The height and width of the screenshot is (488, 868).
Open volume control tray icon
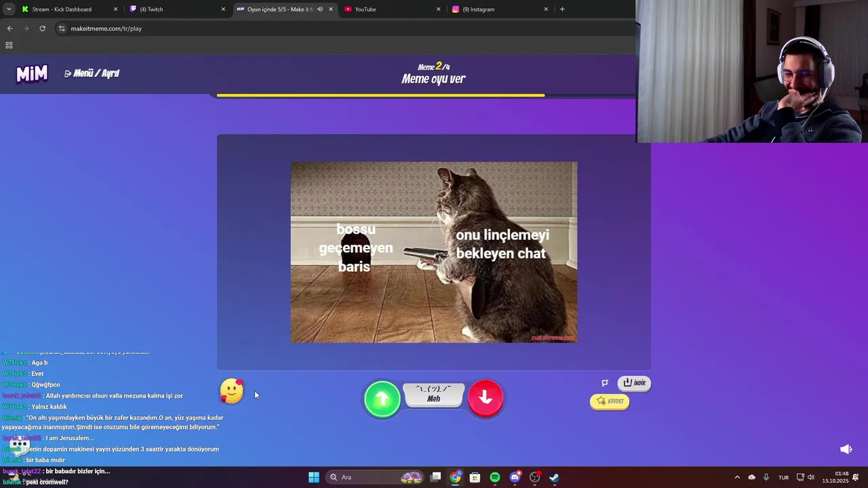click(811, 477)
